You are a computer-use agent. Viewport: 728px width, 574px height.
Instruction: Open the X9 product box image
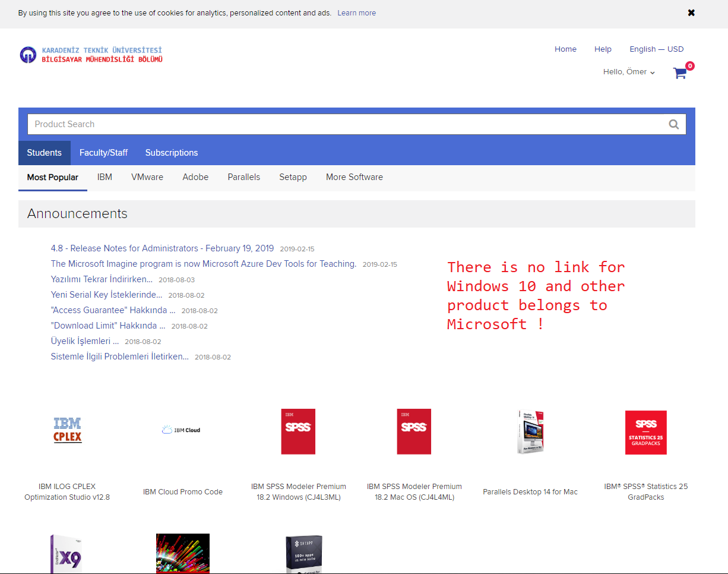click(65, 553)
